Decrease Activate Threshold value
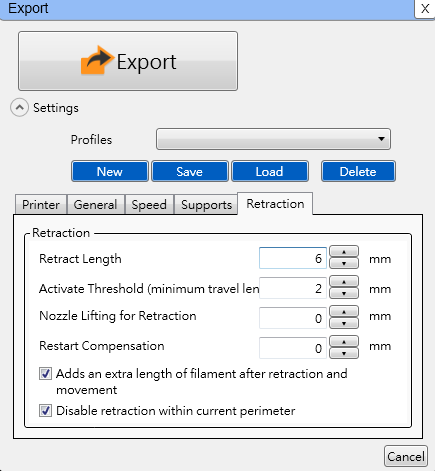The width and height of the screenshot is (435, 471). coord(344,293)
